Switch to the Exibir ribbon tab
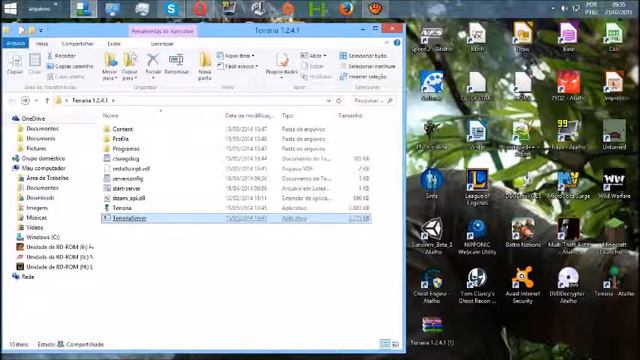The image size is (640, 360). coord(114,44)
